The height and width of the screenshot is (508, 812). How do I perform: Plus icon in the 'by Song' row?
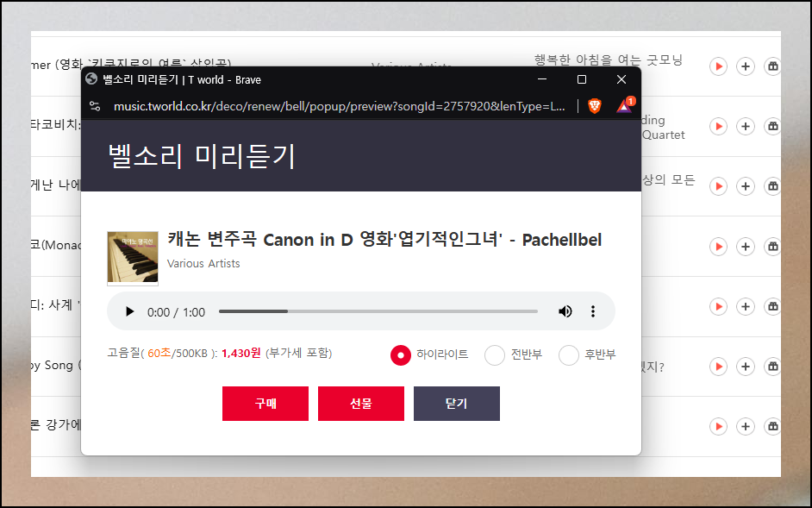click(x=746, y=367)
